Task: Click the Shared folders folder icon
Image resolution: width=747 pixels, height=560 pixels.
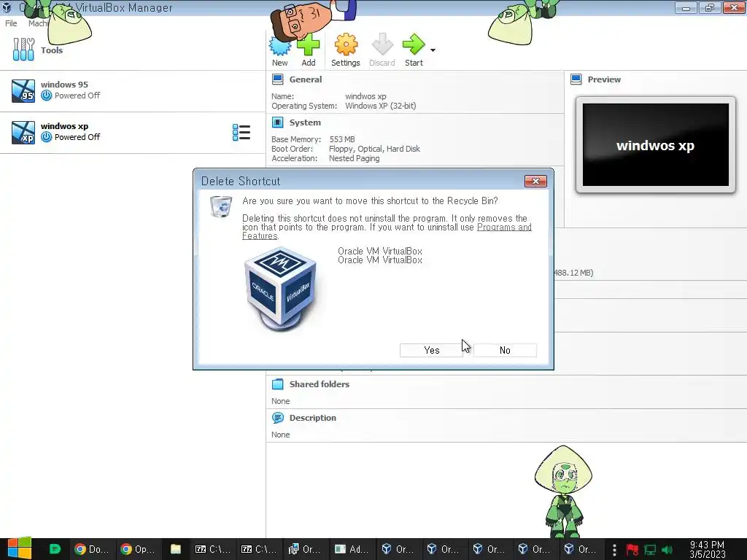Action: coord(277,384)
